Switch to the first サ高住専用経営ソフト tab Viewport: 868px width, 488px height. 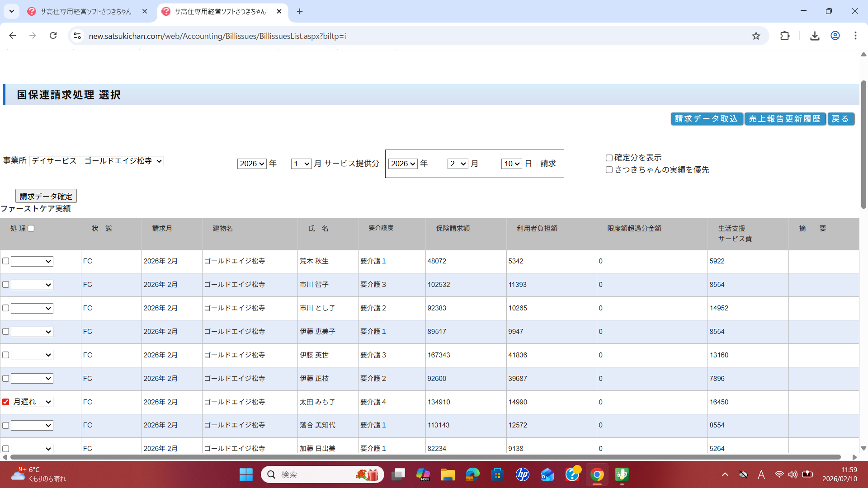[x=86, y=11]
